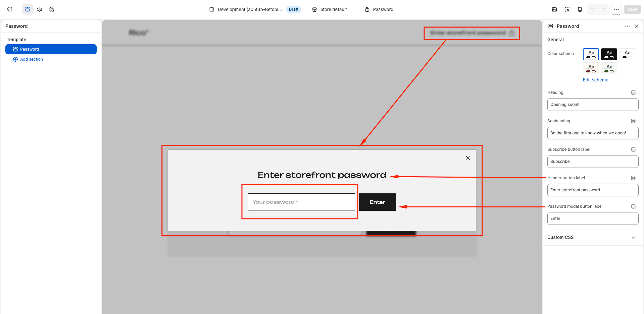Click the view live store icon

[554, 9]
